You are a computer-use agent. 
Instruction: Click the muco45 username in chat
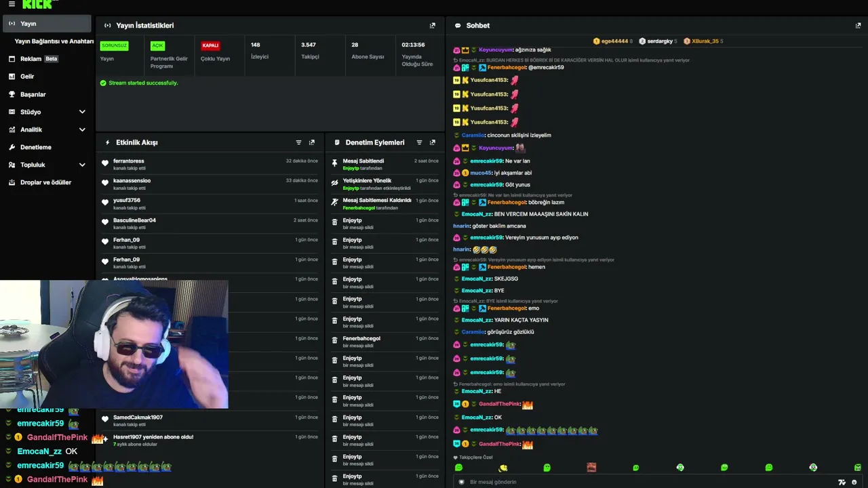tap(481, 173)
